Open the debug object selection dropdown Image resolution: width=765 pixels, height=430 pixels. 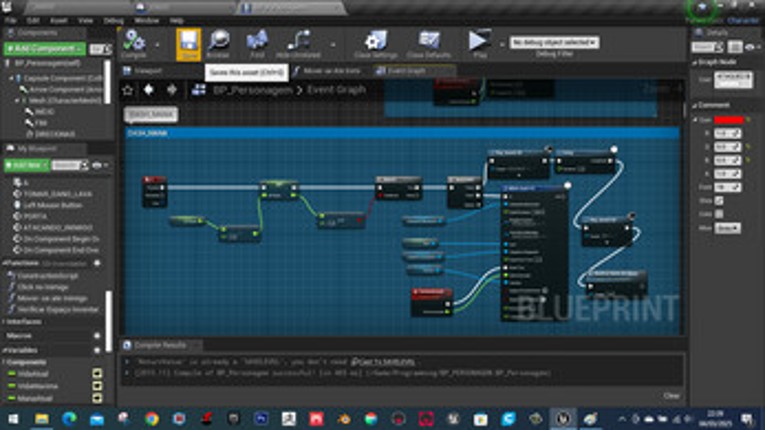(x=554, y=42)
